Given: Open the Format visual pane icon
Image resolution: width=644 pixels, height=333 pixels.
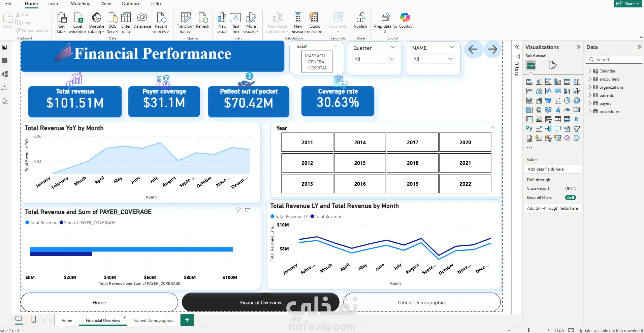Looking at the screenshot, I should point(552,65).
